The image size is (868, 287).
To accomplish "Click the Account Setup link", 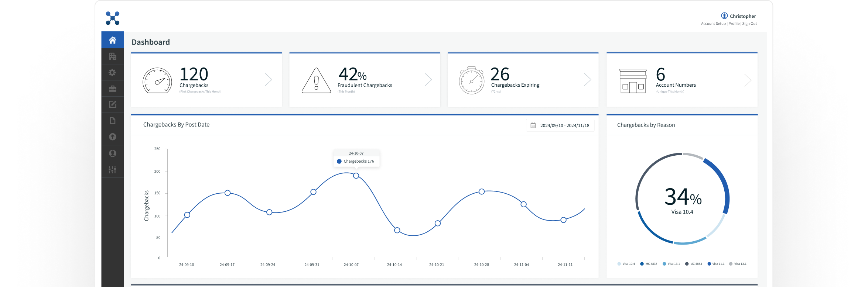I will coord(713,24).
